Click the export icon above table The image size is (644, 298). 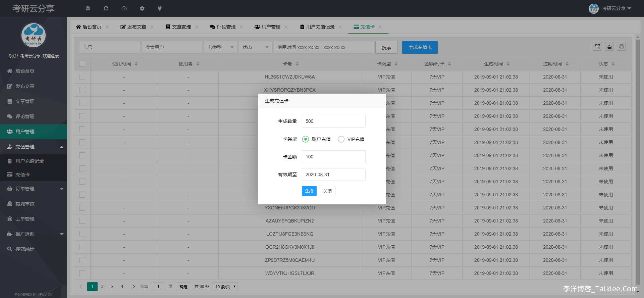pos(609,47)
